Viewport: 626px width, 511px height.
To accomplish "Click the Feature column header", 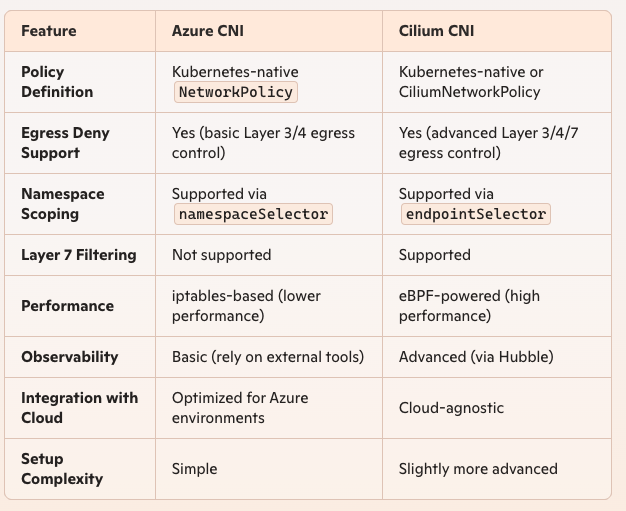I will [x=49, y=31].
